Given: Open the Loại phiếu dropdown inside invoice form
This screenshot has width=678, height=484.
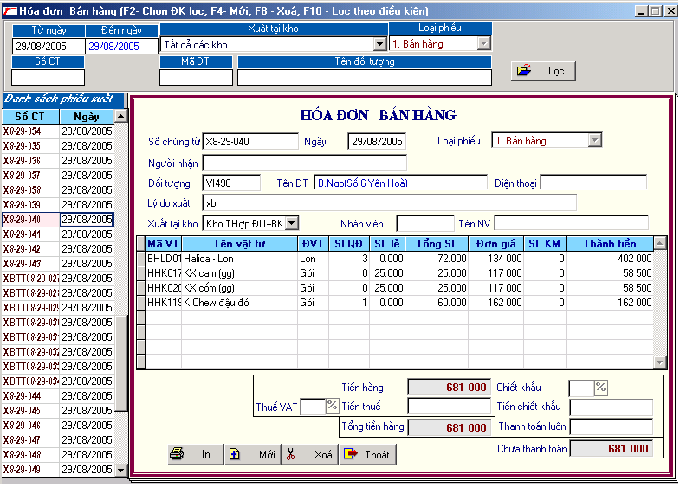Looking at the screenshot, I should tap(595, 141).
